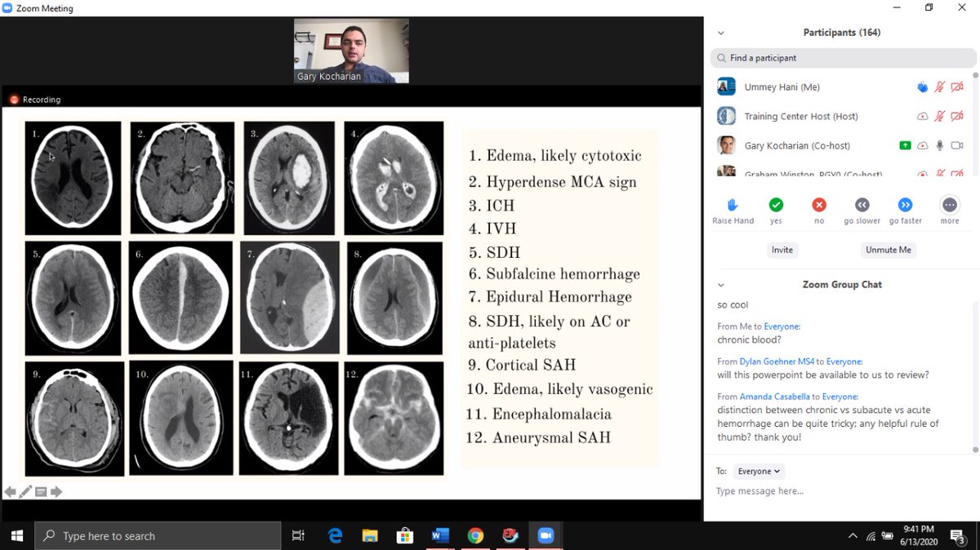Screen dimensions: 980x550
Task: Select Ummey Hani (Me) participant row
Action: click(x=841, y=87)
